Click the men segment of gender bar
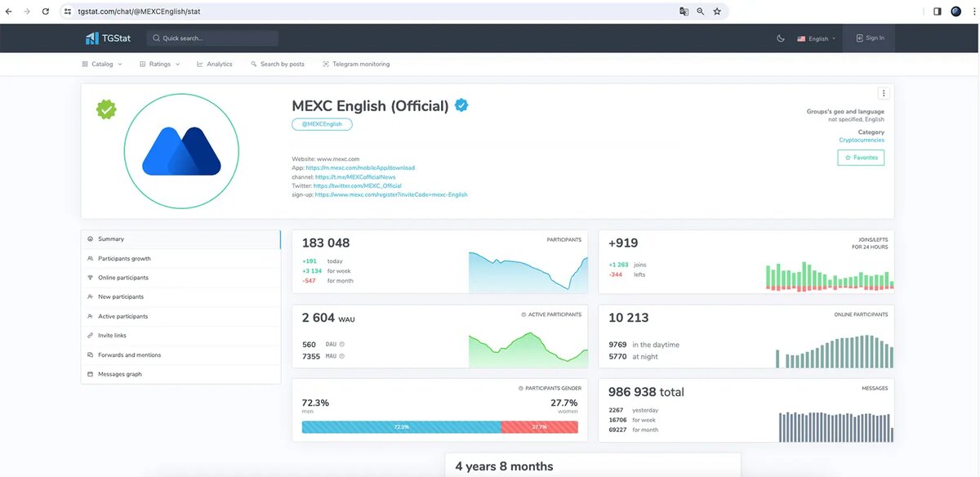Image resolution: width=980 pixels, height=477 pixels. pyautogui.click(x=401, y=426)
